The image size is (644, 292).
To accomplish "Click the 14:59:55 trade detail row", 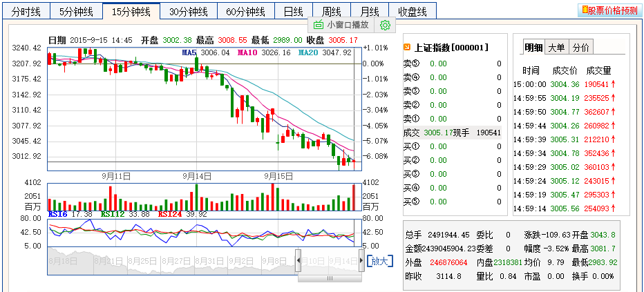I will 565,98.
